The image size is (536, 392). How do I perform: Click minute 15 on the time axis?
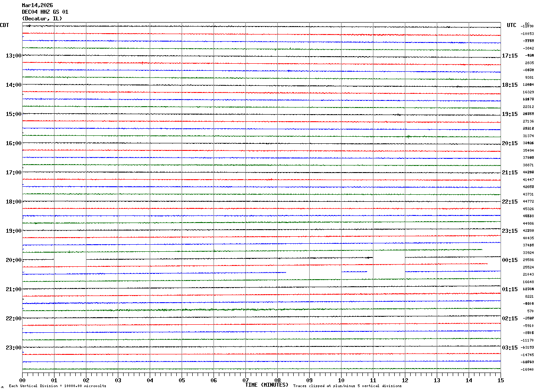click(501, 380)
